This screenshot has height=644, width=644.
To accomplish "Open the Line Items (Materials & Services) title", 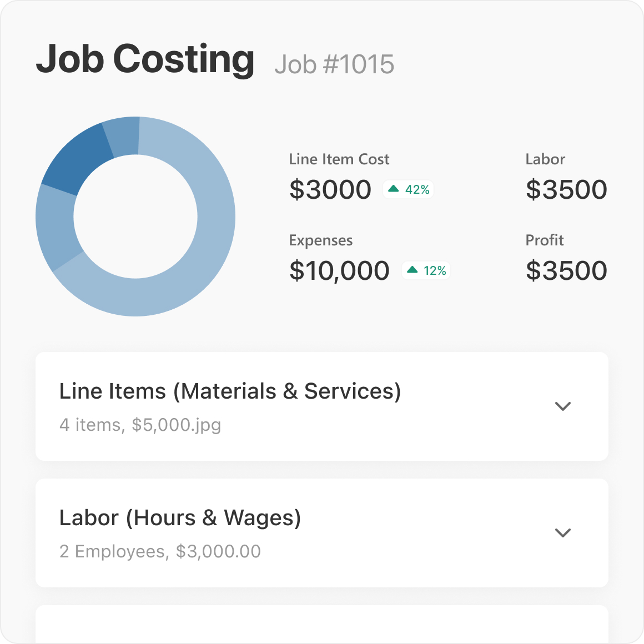I will tap(230, 391).
